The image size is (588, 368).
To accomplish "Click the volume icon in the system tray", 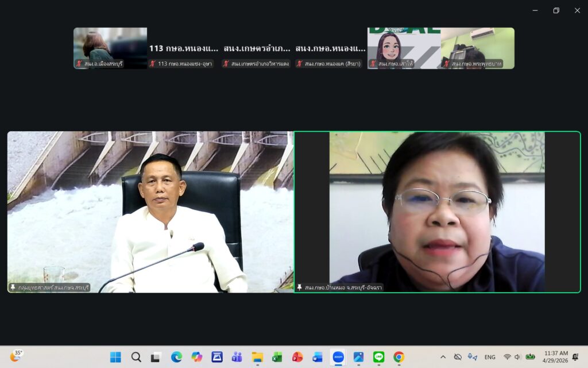I will tap(517, 357).
